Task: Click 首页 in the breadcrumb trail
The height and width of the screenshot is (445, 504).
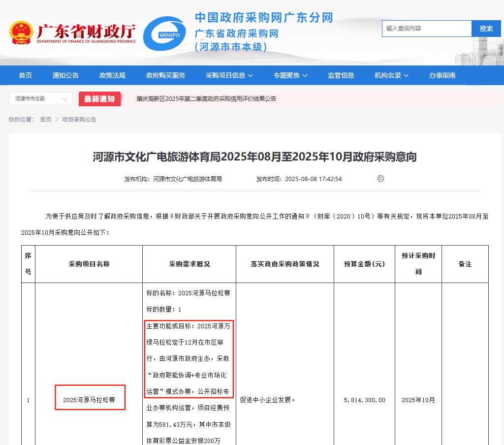Action: 45,120
